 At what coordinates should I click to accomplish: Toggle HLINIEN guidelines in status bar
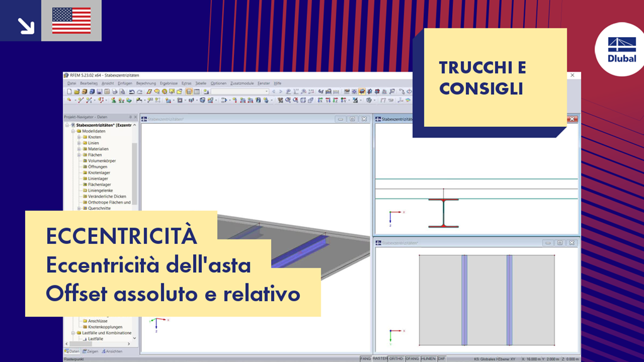(428, 359)
